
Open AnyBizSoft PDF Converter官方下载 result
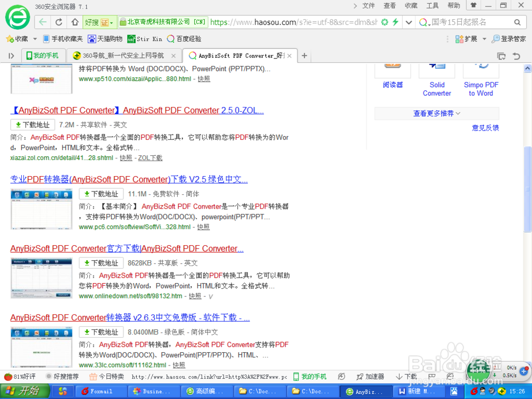click(127, 248)
